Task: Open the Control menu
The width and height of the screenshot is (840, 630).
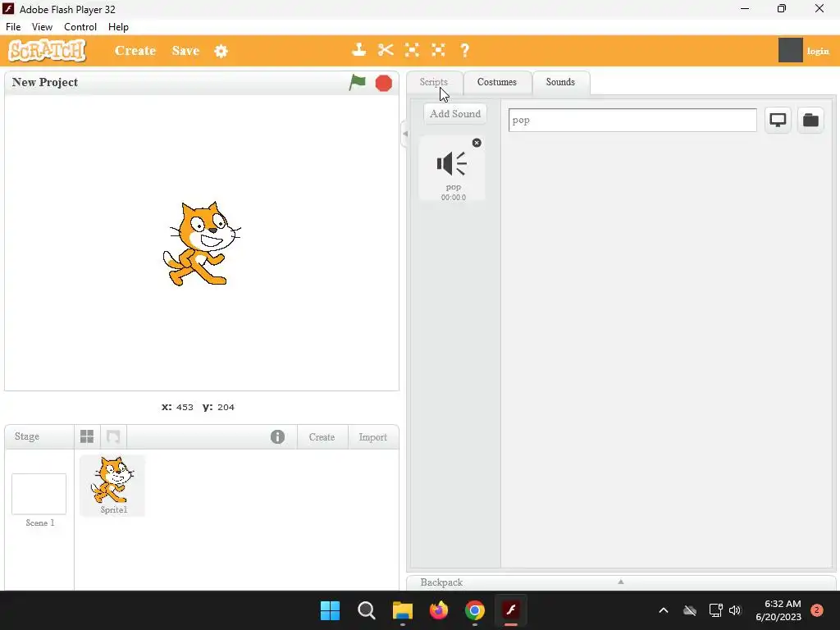Action: pyautogui.click(x=80, y=27)
